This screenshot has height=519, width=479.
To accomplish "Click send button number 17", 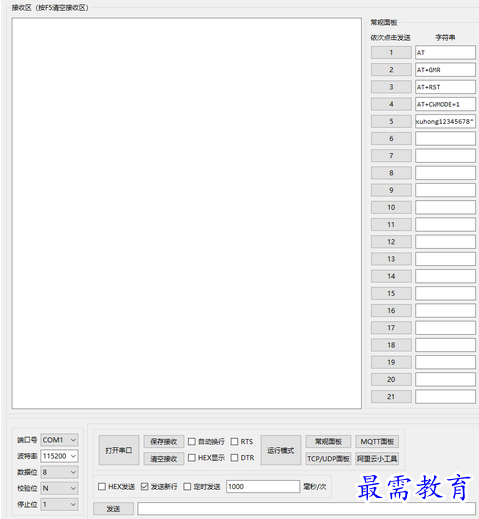I will [391, 328].
